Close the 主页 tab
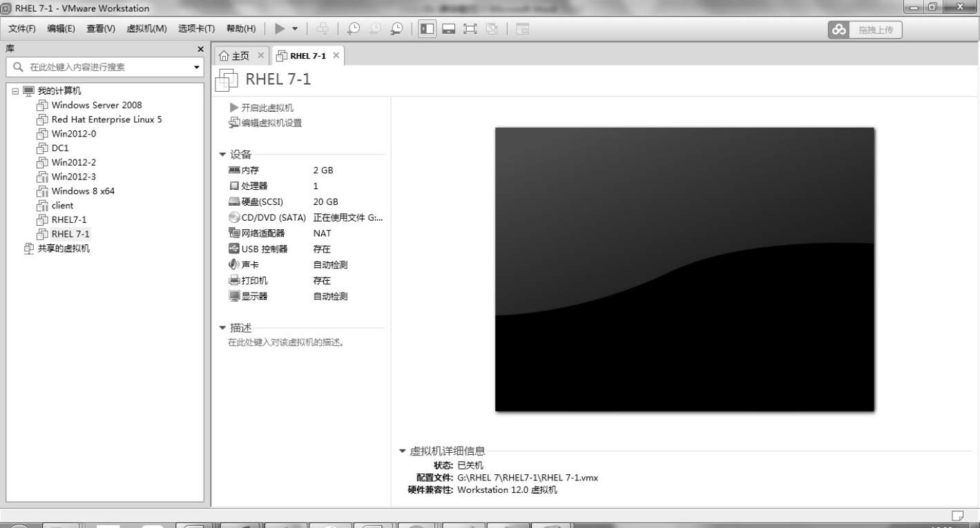980x528 pixels. click(x=260, y=55)
